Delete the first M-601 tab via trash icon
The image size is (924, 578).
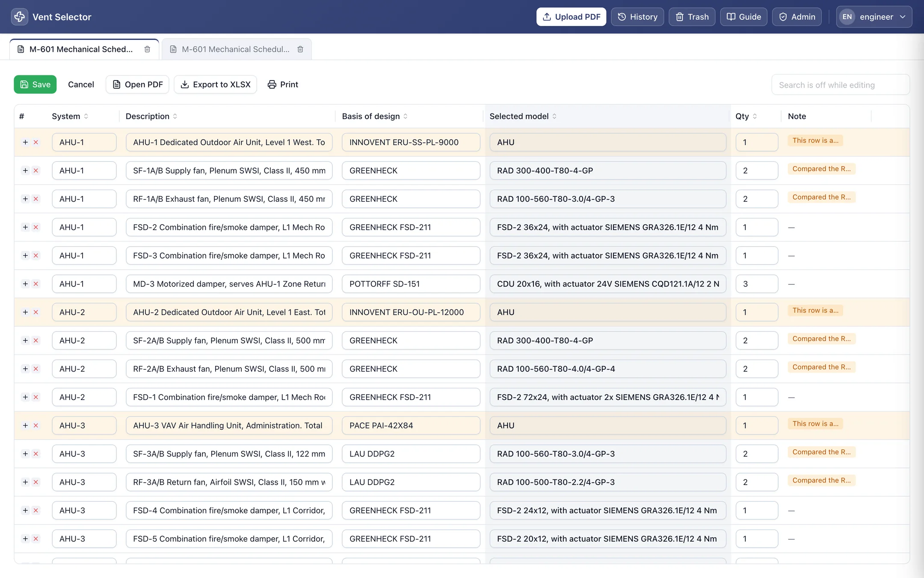147,49
